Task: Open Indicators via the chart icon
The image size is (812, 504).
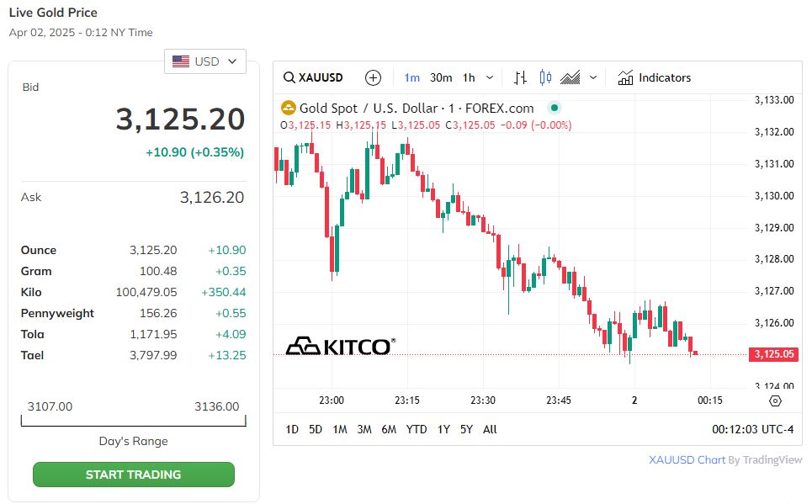Action: coord(625,77)
